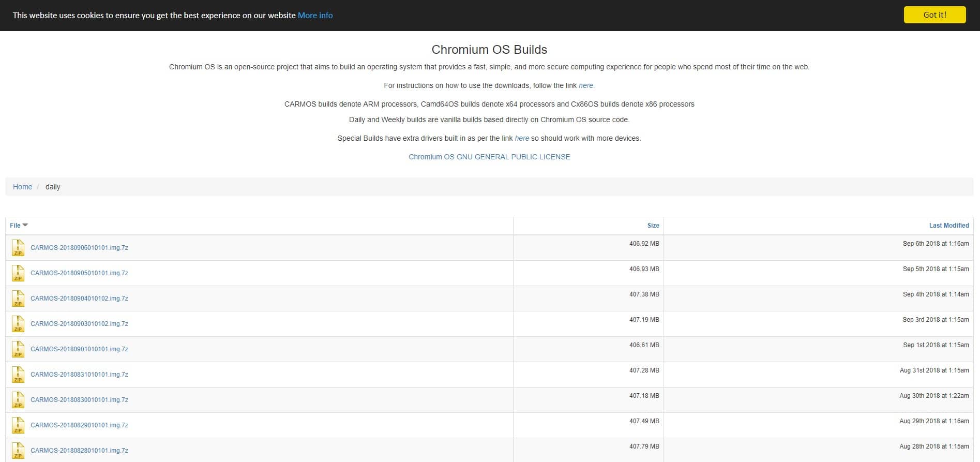Download CARMOS-20180903010102.img.7z file link
This screenshot has width=980, height=462.
[x=79, y=324]
